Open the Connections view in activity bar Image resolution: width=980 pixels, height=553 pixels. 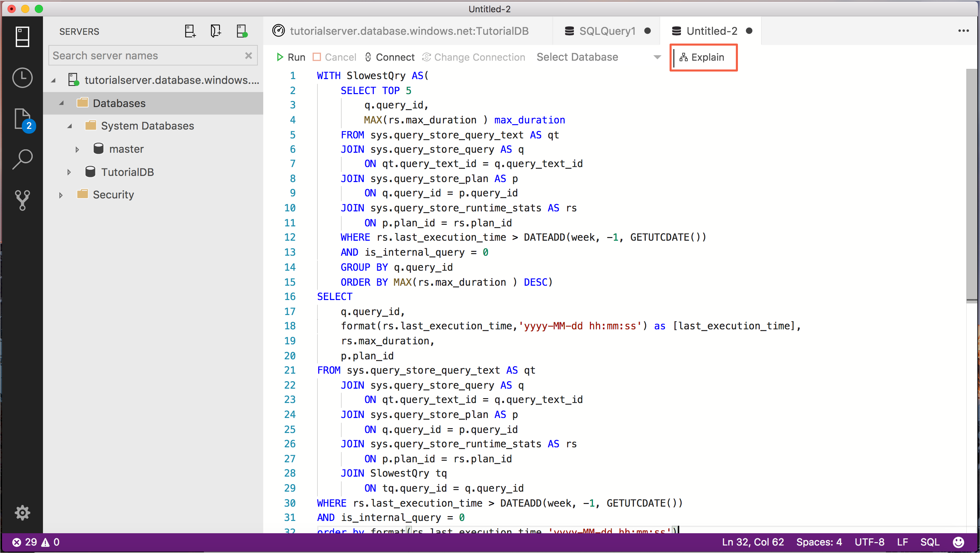[22, 37]
